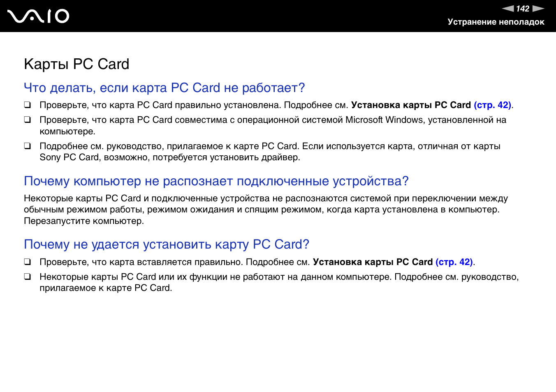The width and height of the screenshot is (556, 392).
Task: Go to next page using right arrow
Action: pyautogui.click(x=538, y=9)
